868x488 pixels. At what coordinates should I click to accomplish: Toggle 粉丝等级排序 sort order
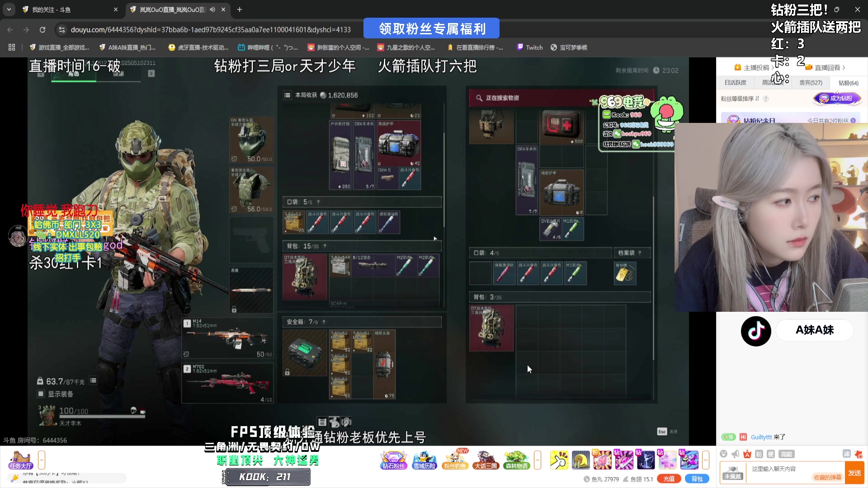740,99
